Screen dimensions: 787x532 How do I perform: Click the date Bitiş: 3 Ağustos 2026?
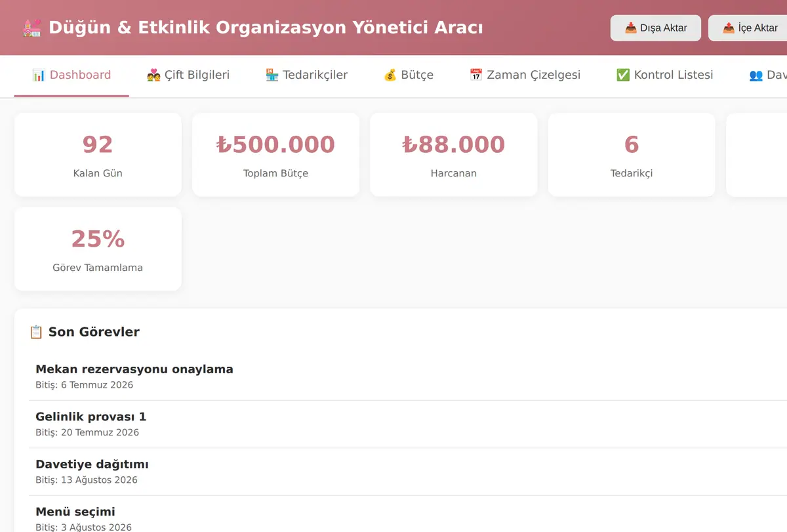coord(83,527)
